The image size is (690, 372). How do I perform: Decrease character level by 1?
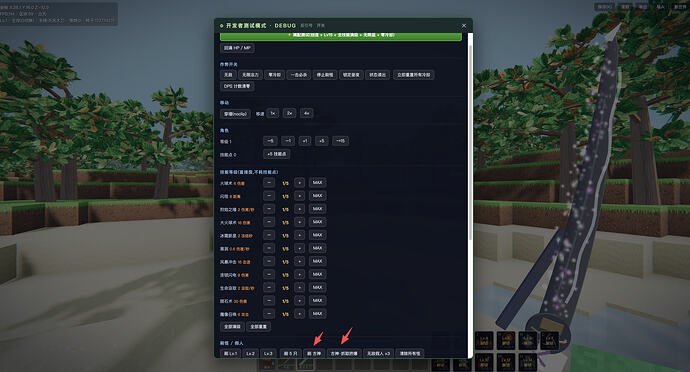pyautogui.click(x=288, y=141)
